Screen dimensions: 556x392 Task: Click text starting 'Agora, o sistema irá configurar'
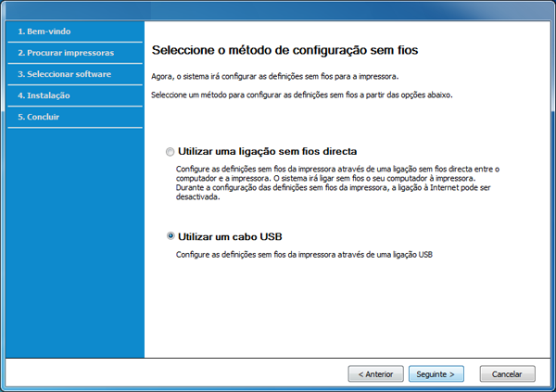(x=275, y=76)
